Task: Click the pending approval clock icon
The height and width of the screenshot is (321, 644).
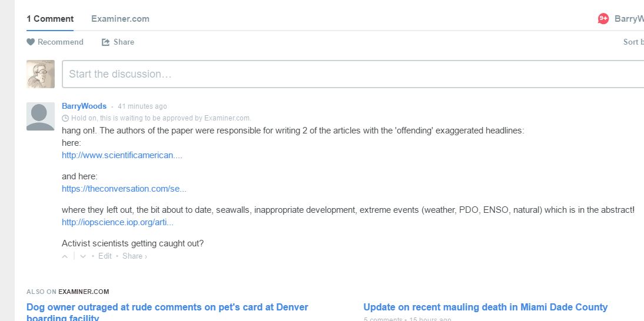Action: pos(65,118)
